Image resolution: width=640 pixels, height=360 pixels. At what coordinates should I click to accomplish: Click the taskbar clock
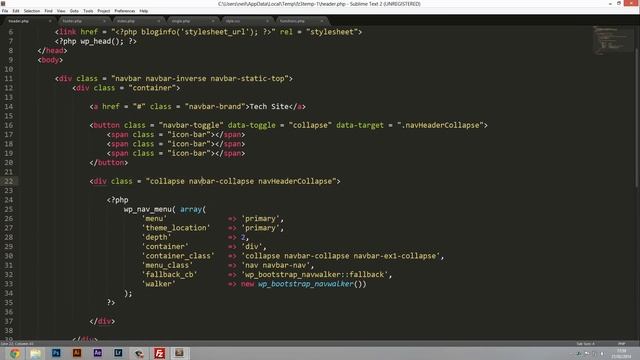point(622,353)
